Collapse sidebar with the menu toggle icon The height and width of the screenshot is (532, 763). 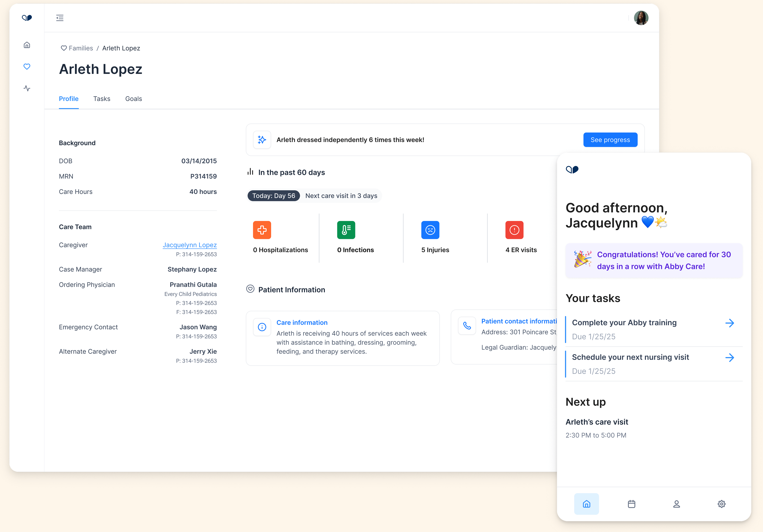[60, 18]
